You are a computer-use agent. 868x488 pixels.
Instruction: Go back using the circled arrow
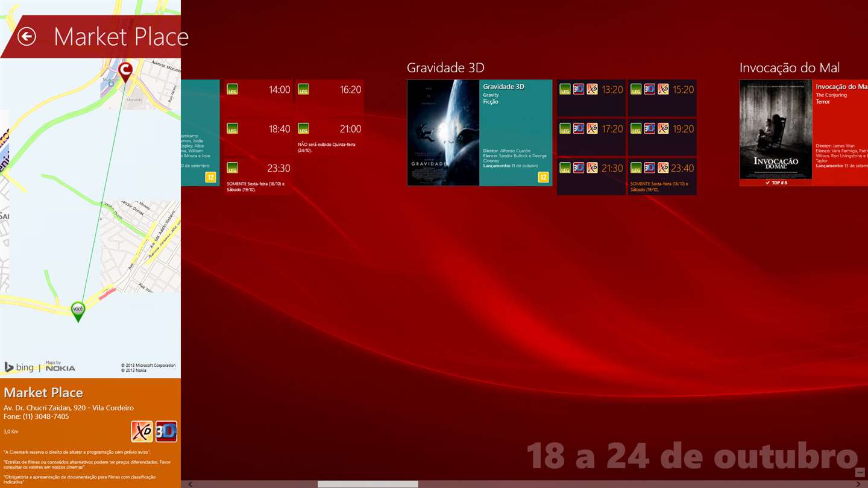(x=27, y=37)
